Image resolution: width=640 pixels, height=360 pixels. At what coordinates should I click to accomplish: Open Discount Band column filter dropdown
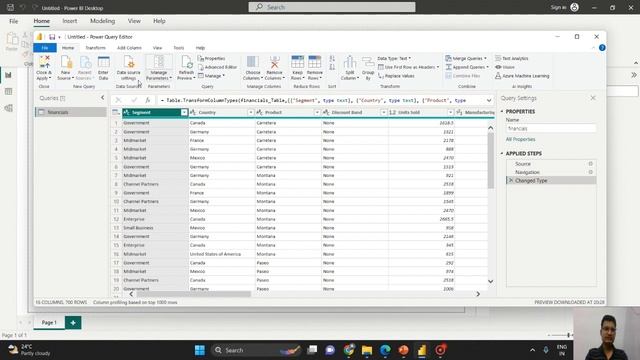click(x=384, y=112)
